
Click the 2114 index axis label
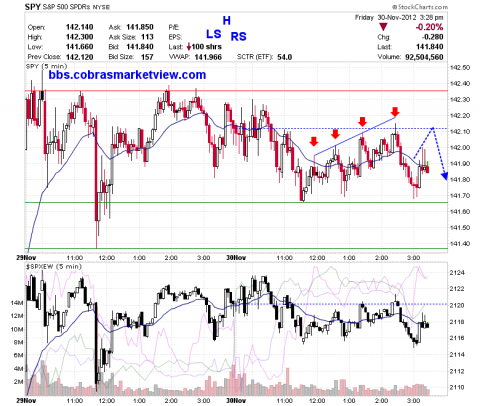point(457,355)
